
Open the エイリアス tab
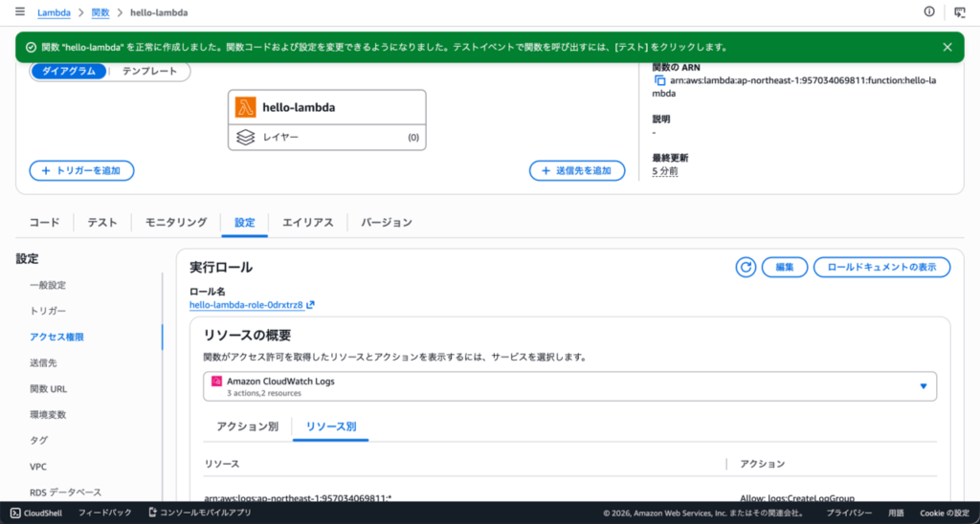point(308,223)
